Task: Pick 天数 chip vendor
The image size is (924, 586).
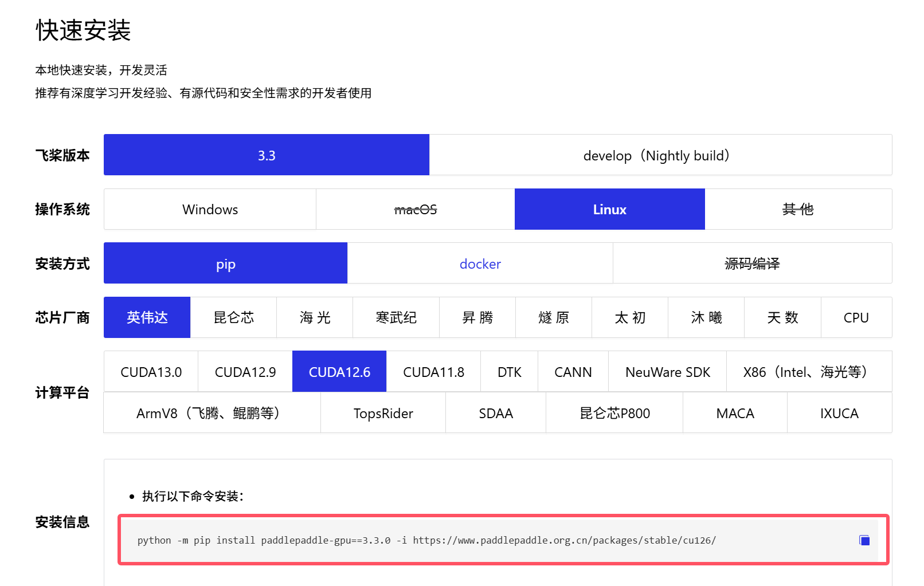Action: tap(783, 317)
